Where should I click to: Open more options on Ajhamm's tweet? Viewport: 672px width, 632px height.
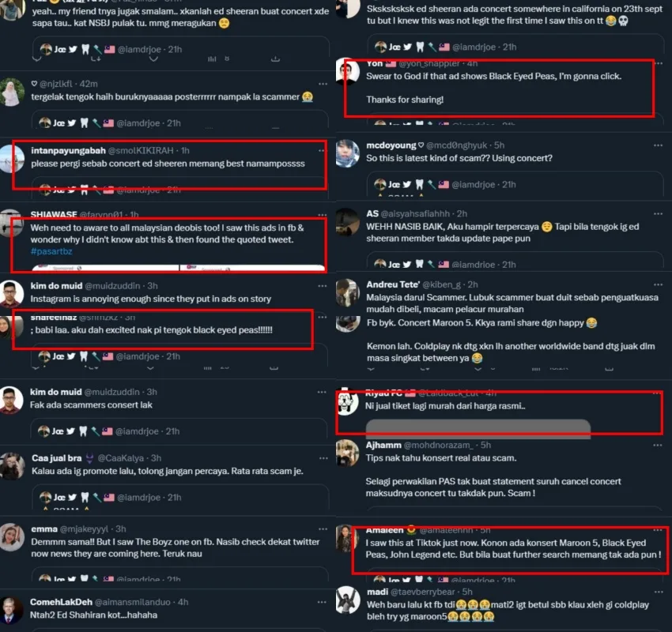[x=658, y=446]
